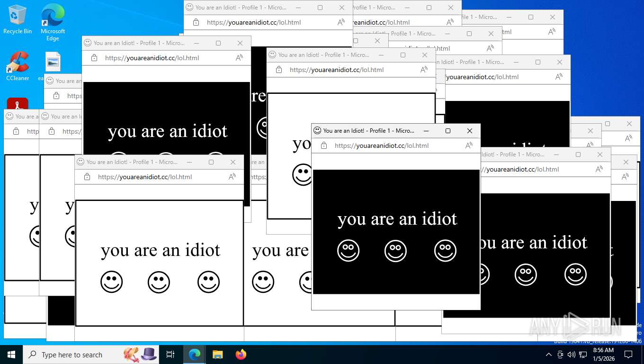644x364 pixels.
Task: Close the frontmost black-page popup window
Action: click(470, 131)
